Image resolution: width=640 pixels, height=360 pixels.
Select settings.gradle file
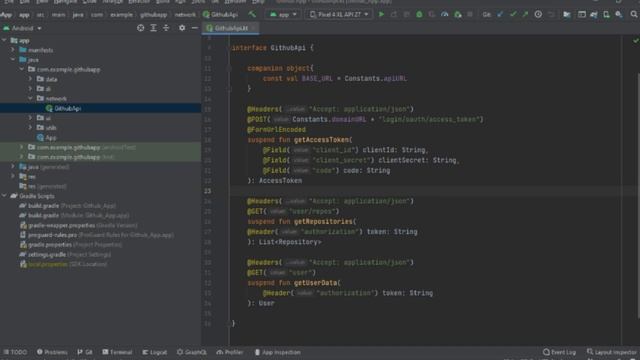[x=65, y=254]
